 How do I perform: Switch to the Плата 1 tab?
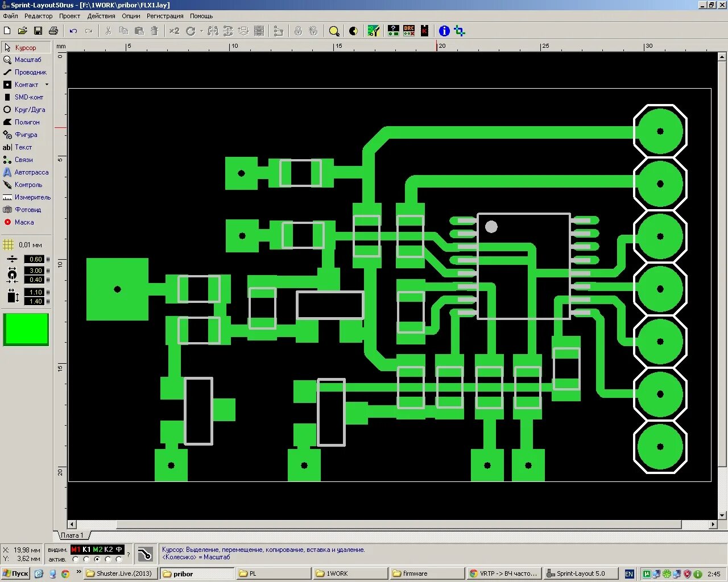[x=72, y=535]
